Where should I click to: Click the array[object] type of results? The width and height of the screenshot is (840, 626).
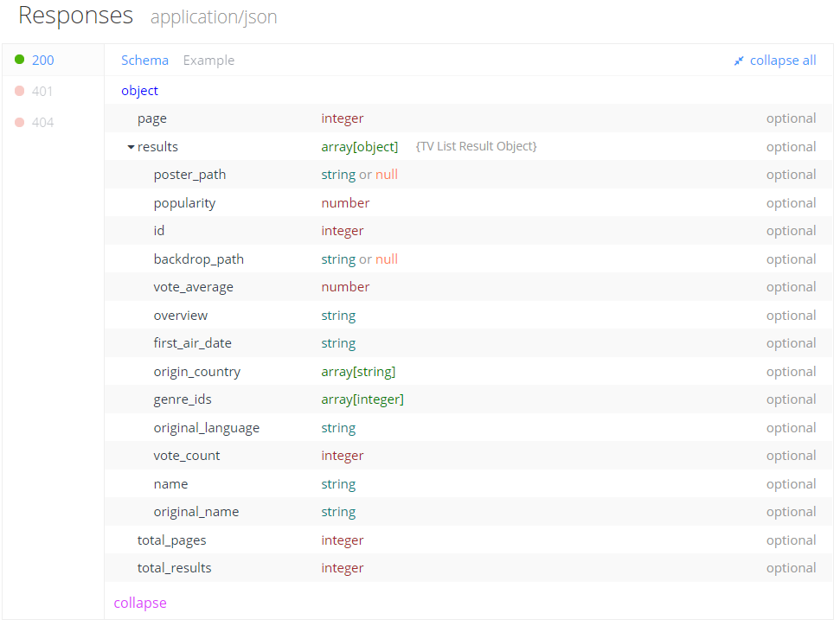(360, 147)
